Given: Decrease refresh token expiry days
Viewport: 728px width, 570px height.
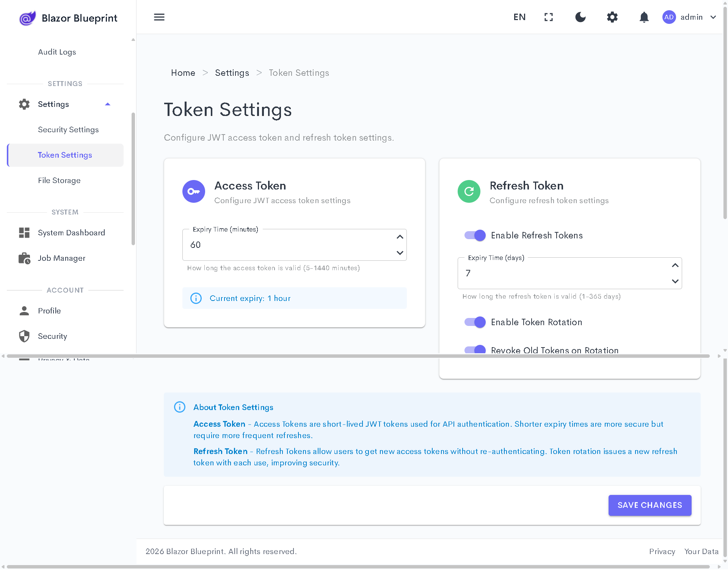Looking at the screenshot, I should coord(675,281).
